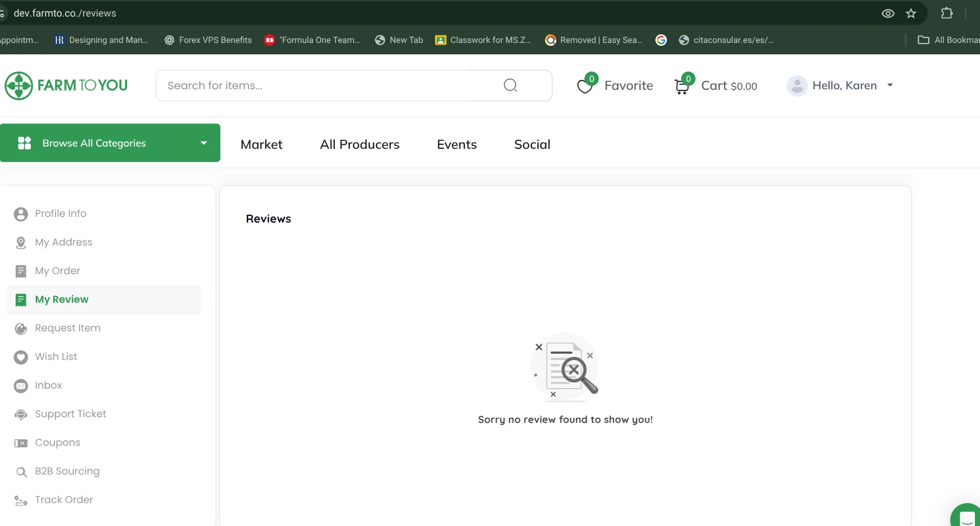
Task: Open the All Bookmarks folder
Action: (949, 40)
